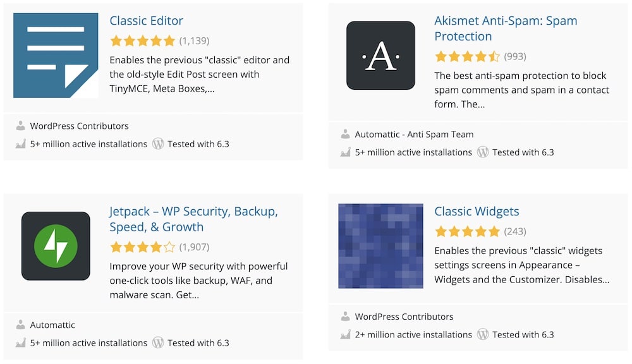Click the author icon by Anti Spam Team
The height and width of the screenshot is (364, 632).
345,134
